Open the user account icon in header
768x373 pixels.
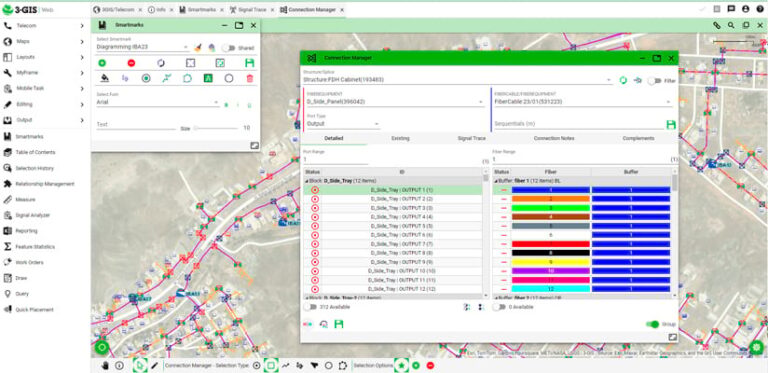click(x=745, y=9)
